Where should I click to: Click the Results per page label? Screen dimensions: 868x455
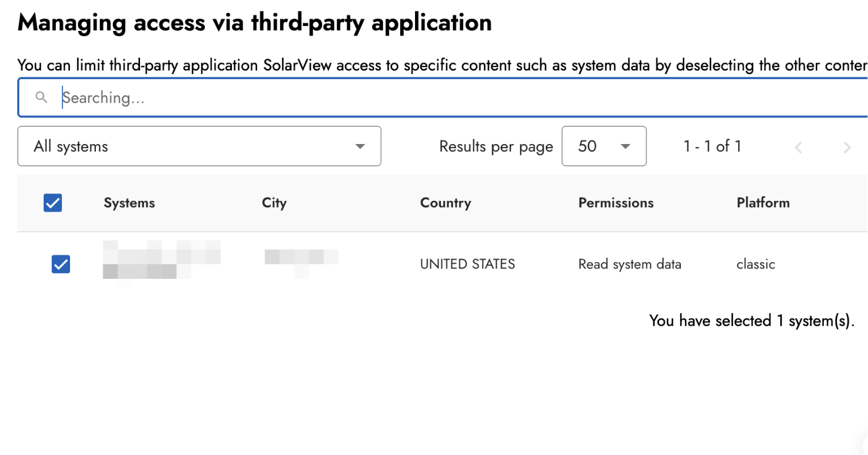496,147
